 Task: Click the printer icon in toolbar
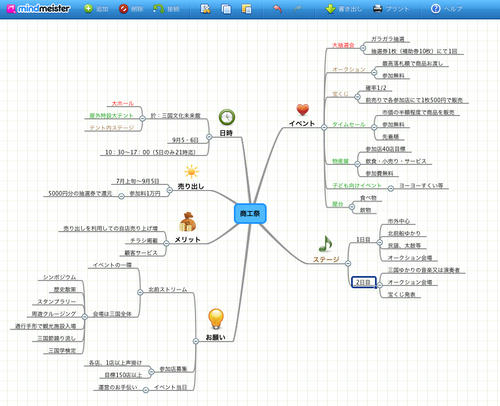click(x=378, y=9)
